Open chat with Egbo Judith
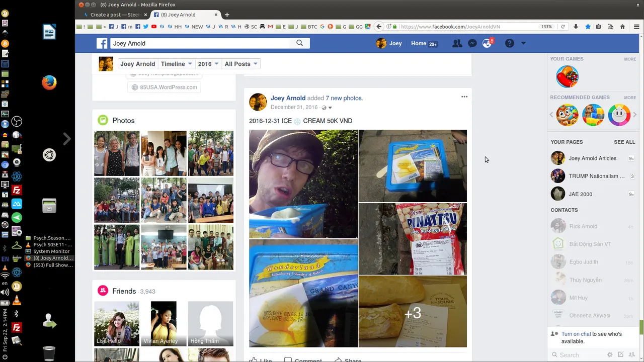Screen dimensions: 644x362 (593, 262)
